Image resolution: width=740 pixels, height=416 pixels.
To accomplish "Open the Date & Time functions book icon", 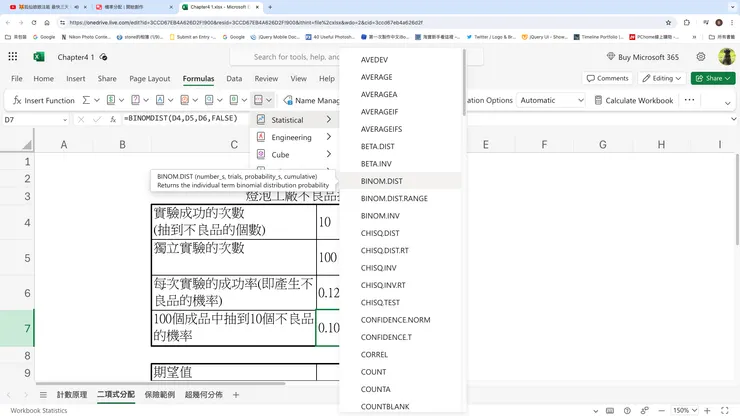I will pyautogui.click(x=185, y=100).
